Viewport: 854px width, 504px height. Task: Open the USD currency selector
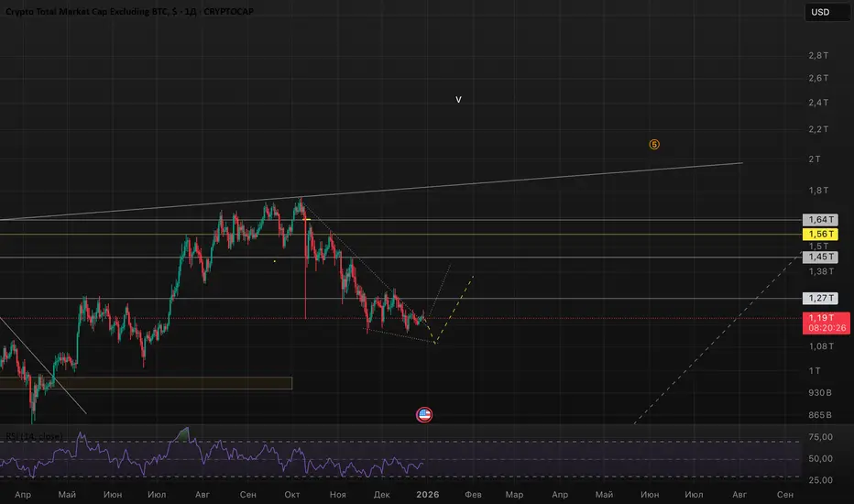(827, 12)
